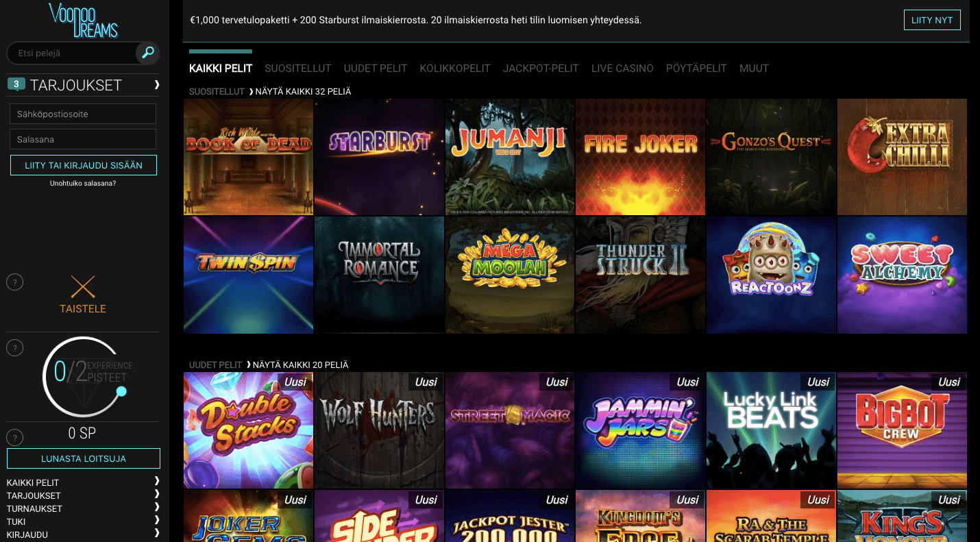Screen dimensions: 980x542
Task: Open the help icon beside Taistele
Action: [x=14, y=282]
